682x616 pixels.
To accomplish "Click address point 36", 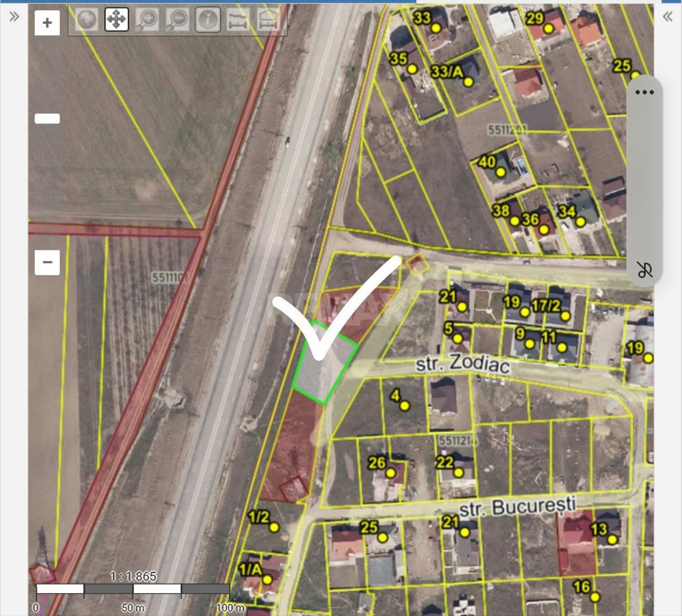I will coord(544,229).
